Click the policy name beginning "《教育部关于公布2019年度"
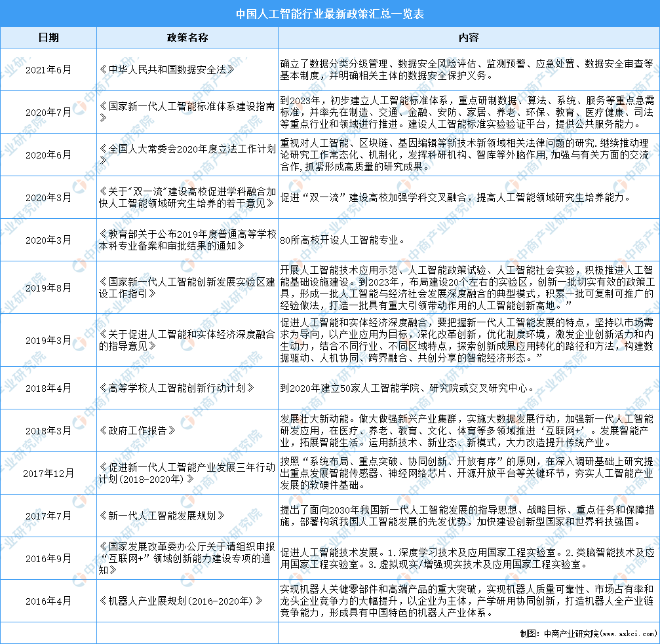This screenshot has height=644, width=660. (187, 240)
